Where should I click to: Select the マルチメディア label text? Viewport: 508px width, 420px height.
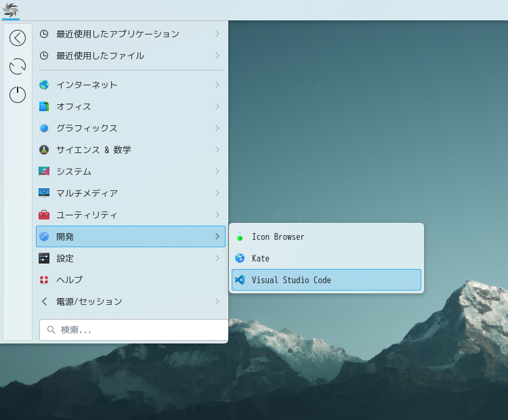click(87, 193)
